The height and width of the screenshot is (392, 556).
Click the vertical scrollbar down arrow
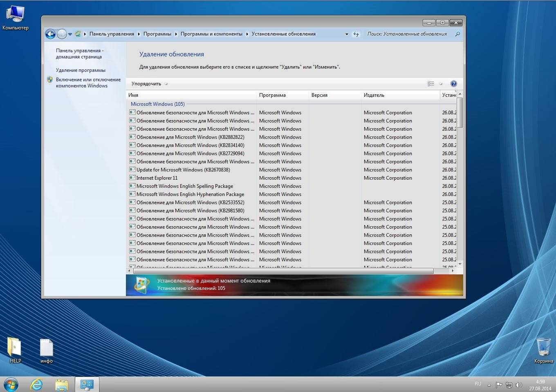click(460, 264)
